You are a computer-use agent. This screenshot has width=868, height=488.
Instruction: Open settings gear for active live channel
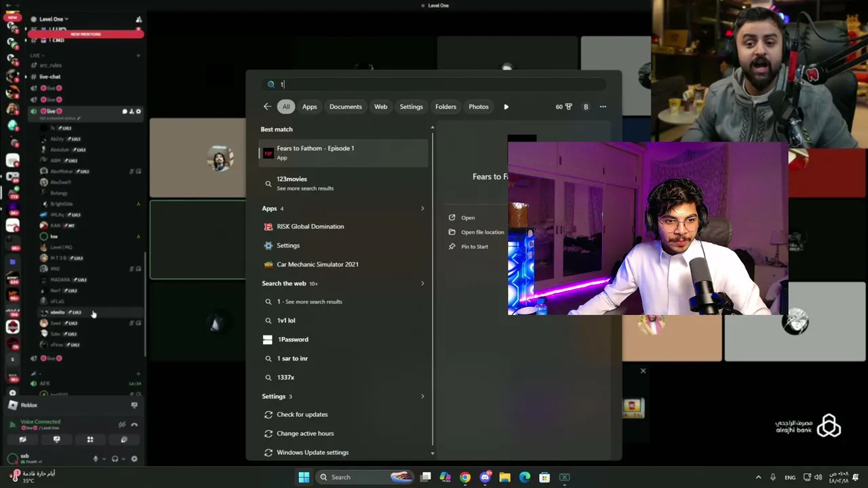pos(138,111)
